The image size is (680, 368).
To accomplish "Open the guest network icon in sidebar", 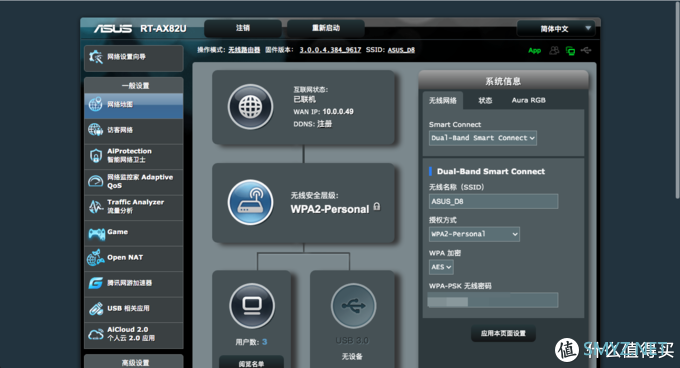I will 95,130.
